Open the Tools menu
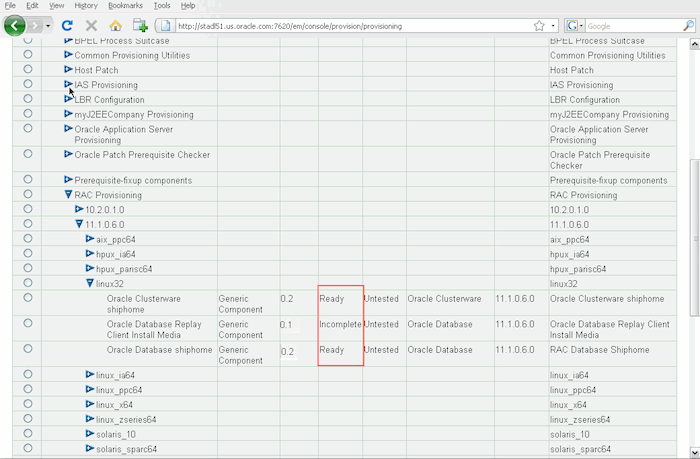The width and height of the screenshot is (700, 459). click(162, 5)
